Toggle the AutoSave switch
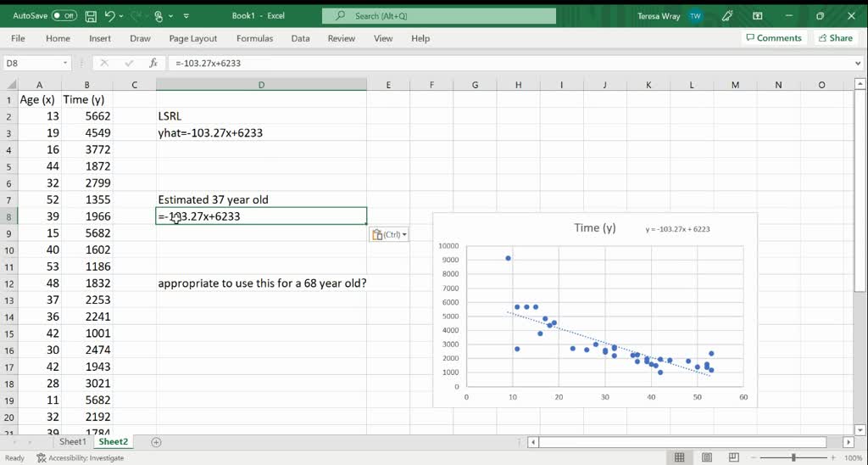 (64, 15)
